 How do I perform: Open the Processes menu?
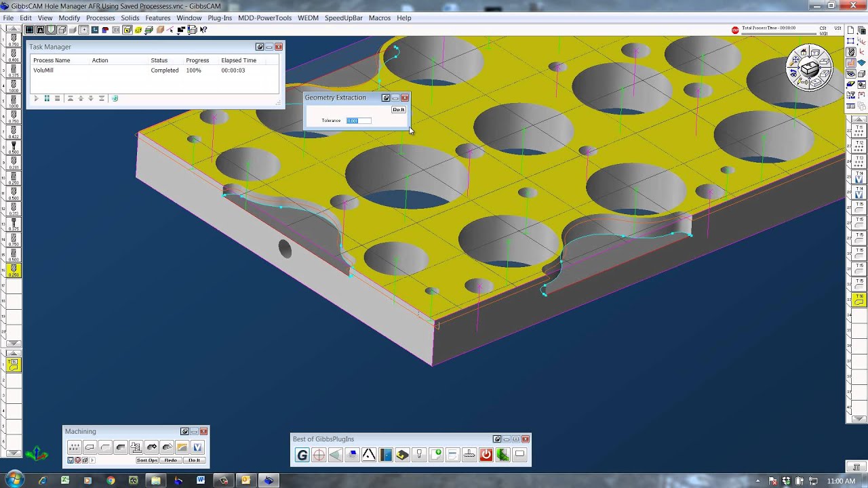pos(100,18)
